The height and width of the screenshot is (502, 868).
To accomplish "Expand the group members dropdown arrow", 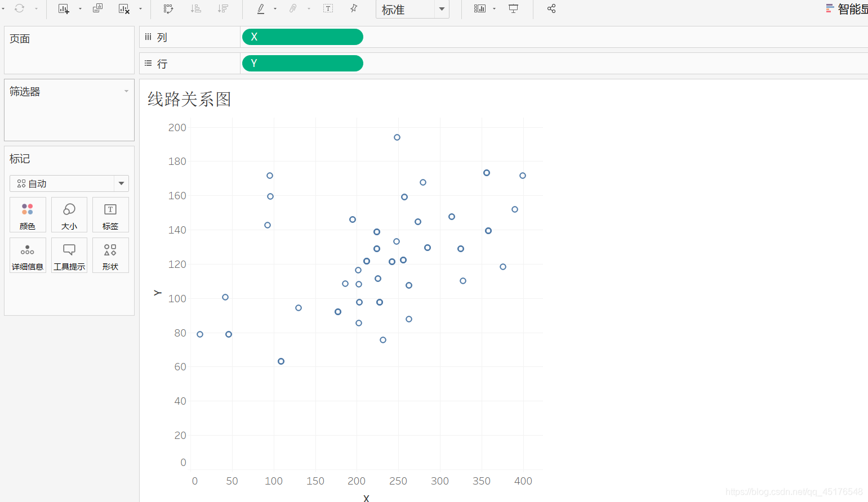I will coord(309,8).
